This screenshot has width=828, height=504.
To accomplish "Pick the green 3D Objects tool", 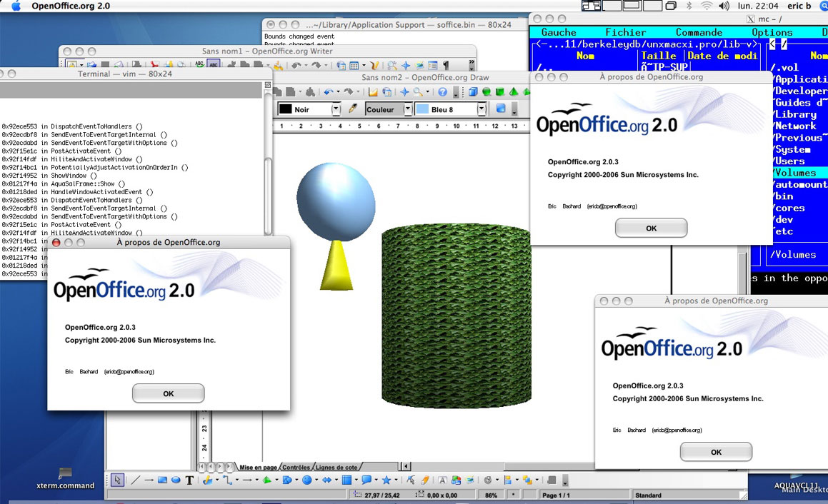I will point(266,480).
